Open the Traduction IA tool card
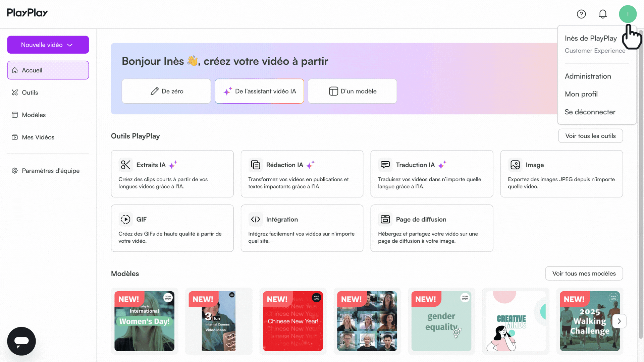644x362 pixels. [432, 174]
